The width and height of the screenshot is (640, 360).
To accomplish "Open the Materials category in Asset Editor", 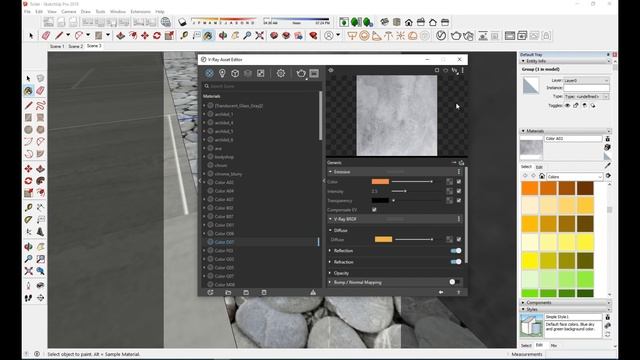I will pos(209,73).
